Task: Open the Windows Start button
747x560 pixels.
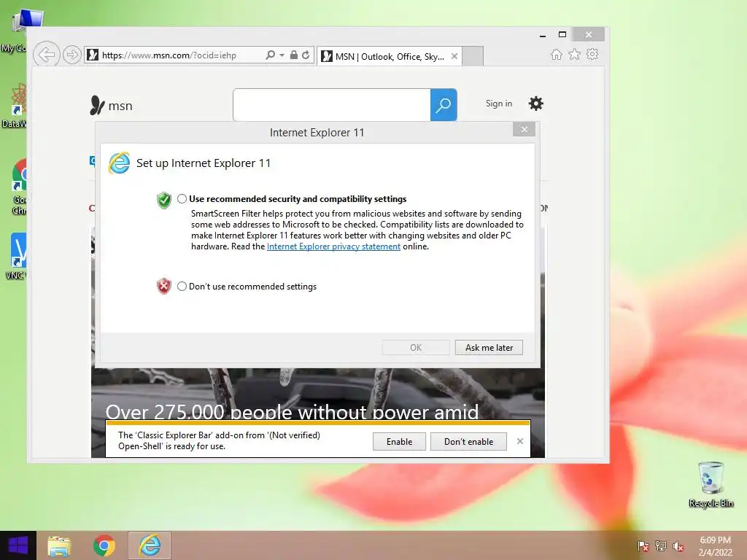Action: (x=18, y=545)
